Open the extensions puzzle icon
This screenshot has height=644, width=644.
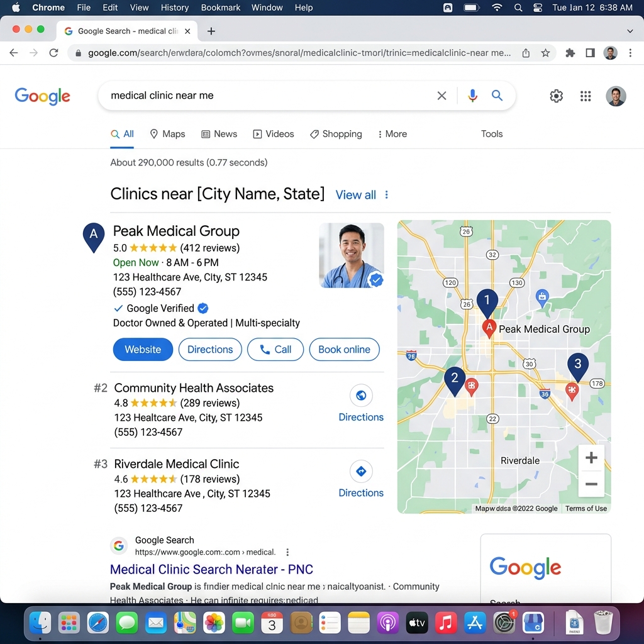570,53
